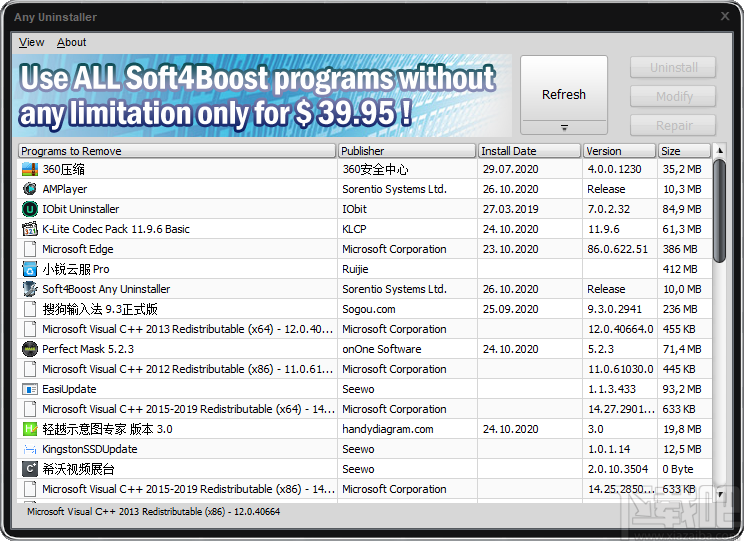
Task: Sort by Publisher column header
Action: click(x=407, y=151)
